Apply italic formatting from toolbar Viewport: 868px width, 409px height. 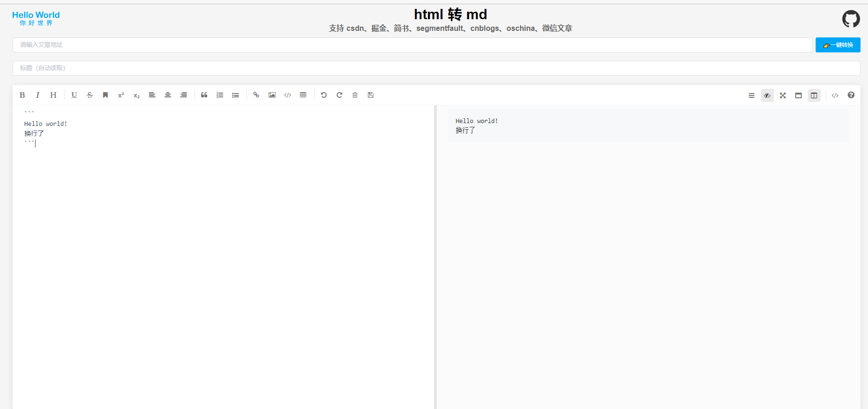[37, 95]
